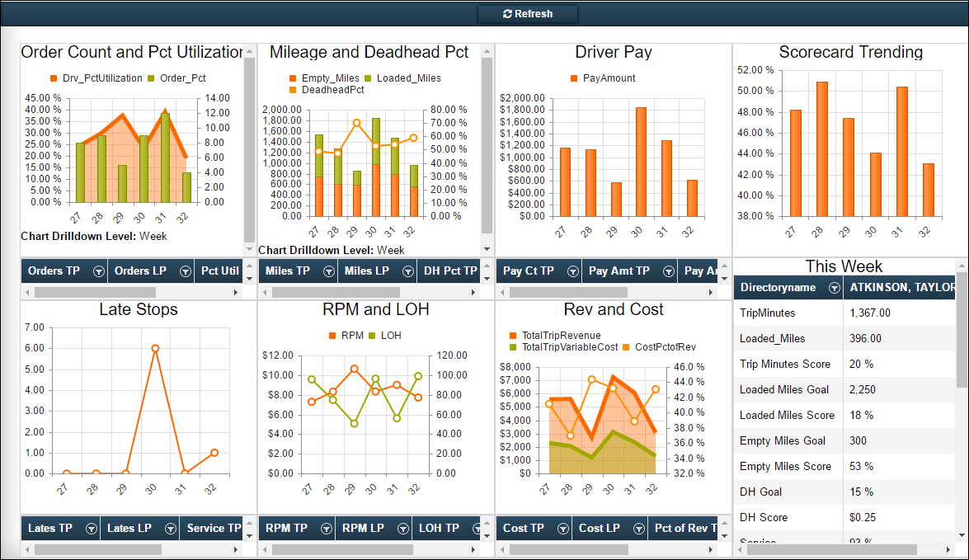Click the Directoryname column header
The image size is (969, 560).
click(778, 287)
